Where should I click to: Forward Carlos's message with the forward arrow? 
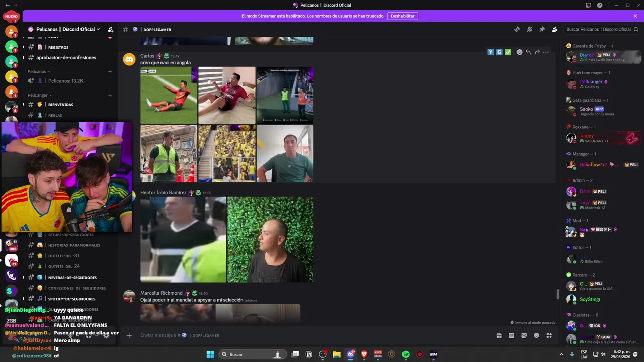click(537, 52)
